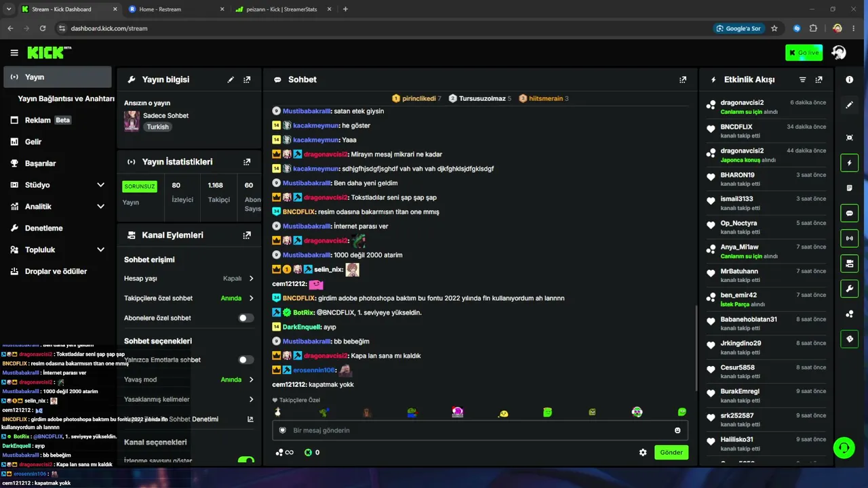Viewport: 868px width, 488px height.
Task: Click the Go live button
Action: (x=804, y=53)
